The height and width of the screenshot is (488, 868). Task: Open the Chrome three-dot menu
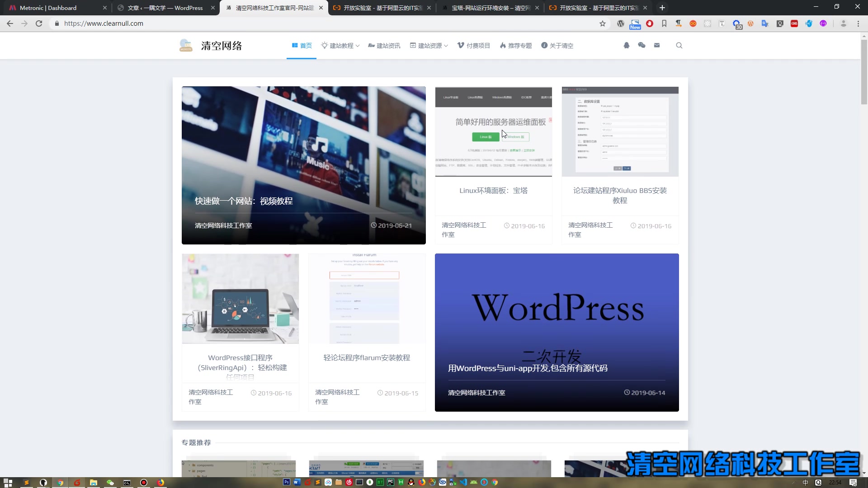pos(858,23)
